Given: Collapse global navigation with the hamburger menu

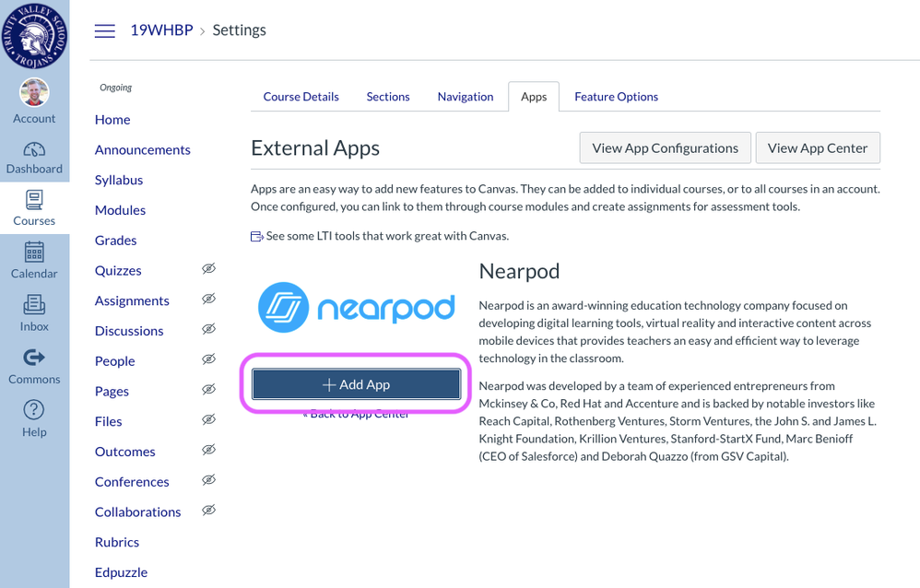Looking at the screenshot, I should (x=104, y=30).
